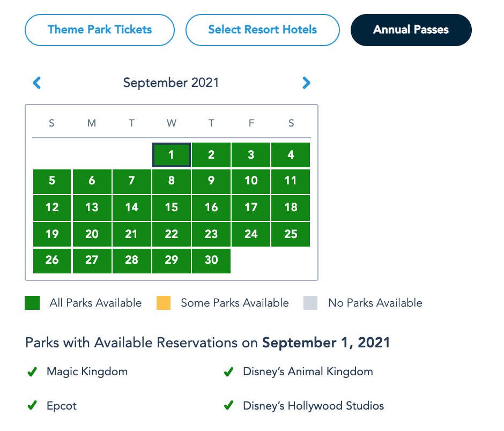The width and height of the screenshot is (504, 431).
Task: Switch to Theme Park Tickets tab
Action: point(100,30)
